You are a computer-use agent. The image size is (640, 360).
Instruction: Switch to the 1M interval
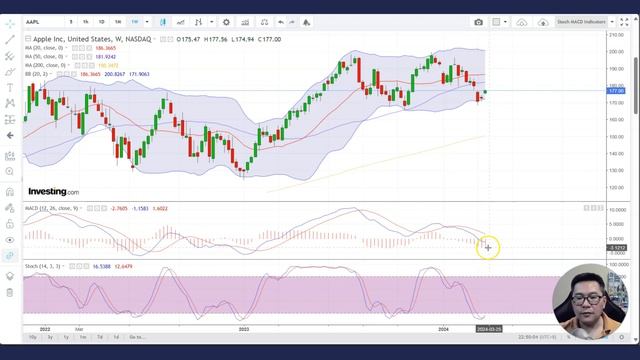[x=118, y=22]
